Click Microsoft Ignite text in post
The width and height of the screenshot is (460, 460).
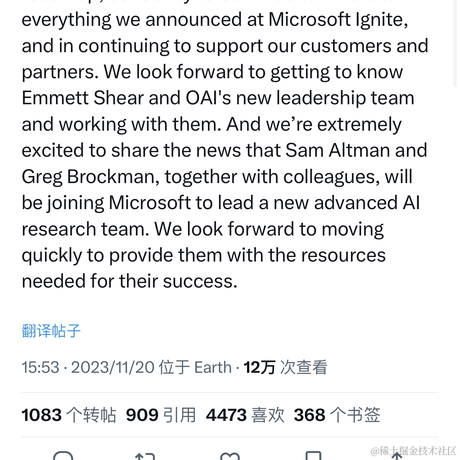tap(338, 20)
